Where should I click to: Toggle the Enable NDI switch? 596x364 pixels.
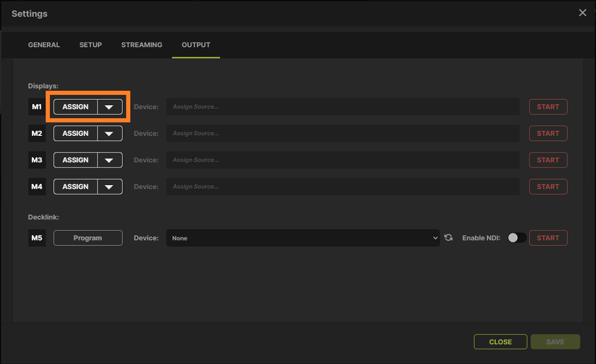point(517,237)
